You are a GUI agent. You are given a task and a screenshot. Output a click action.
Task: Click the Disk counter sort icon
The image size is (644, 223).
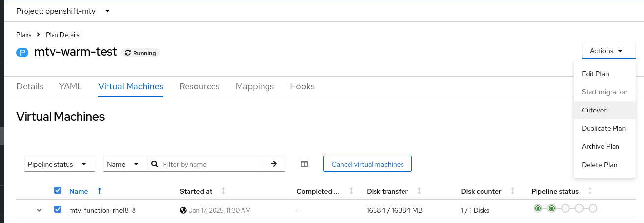tap(512, 191)
